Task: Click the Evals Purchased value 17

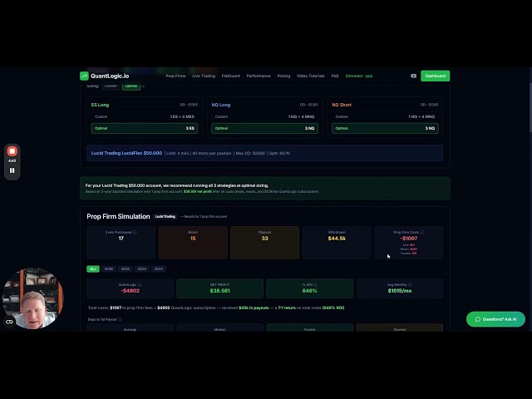Action: pyautogui.click(x=121, y=239)
